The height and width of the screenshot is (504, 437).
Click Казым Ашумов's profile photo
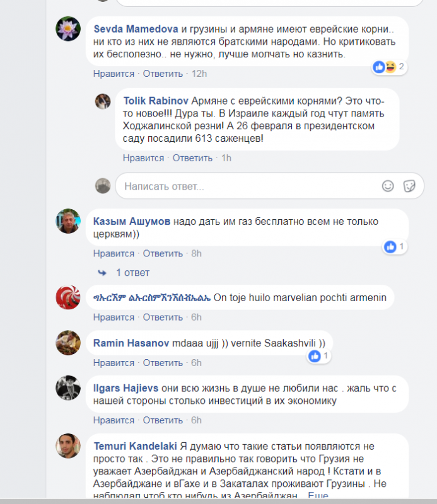68,221
